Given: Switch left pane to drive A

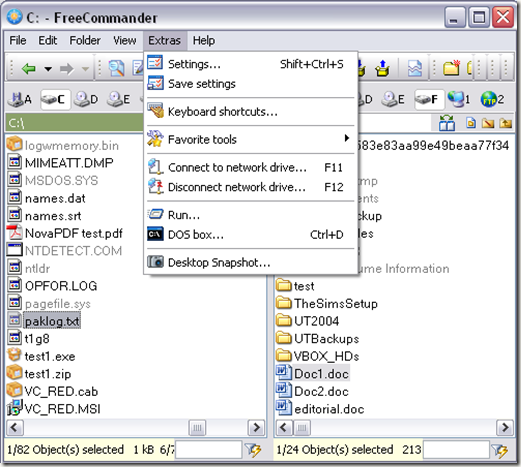Looking at the screenshot, I should pyautogui.click(x=20, y=99).
